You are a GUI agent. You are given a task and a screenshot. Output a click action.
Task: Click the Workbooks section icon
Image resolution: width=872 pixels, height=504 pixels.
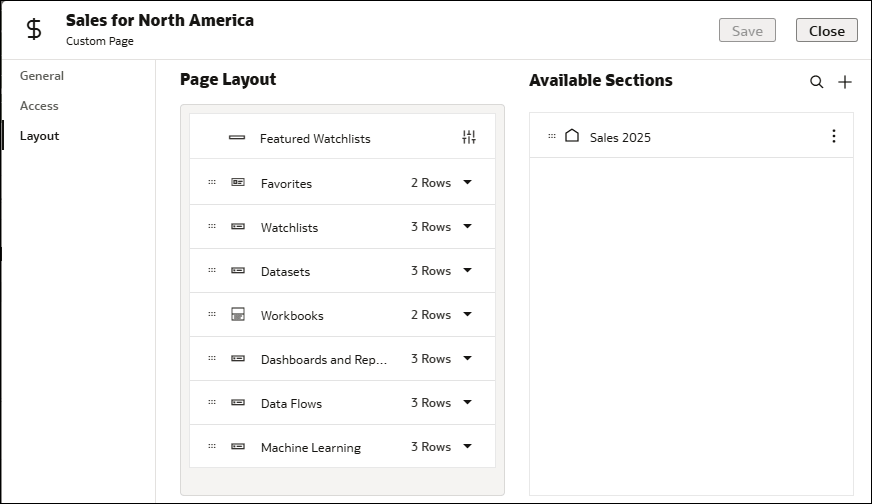[238, 315]
